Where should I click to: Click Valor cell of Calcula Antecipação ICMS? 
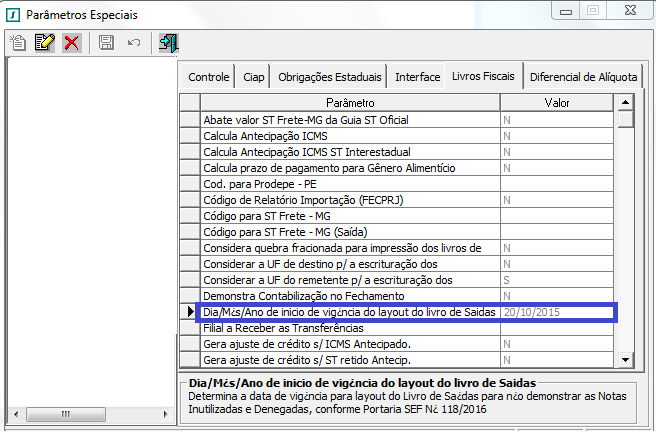point(557,136)
